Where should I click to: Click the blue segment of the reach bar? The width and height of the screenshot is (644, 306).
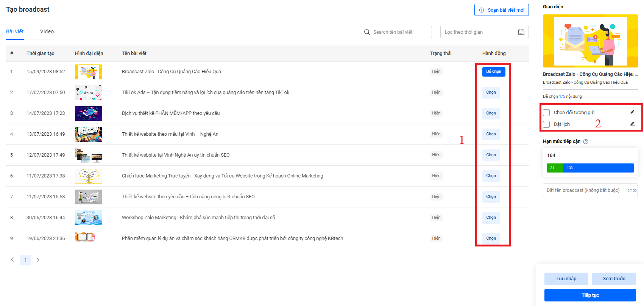pos(598,168)
